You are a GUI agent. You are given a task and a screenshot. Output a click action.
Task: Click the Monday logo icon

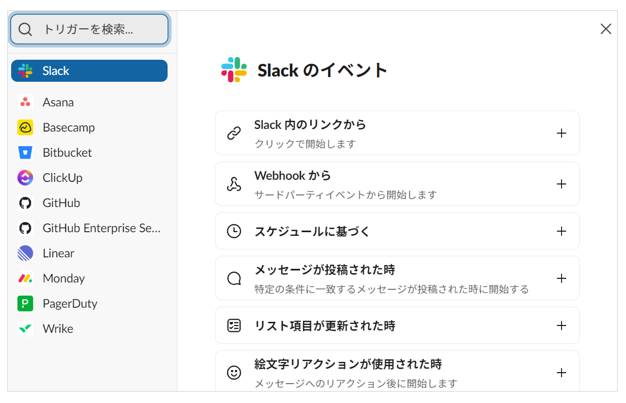25,278
